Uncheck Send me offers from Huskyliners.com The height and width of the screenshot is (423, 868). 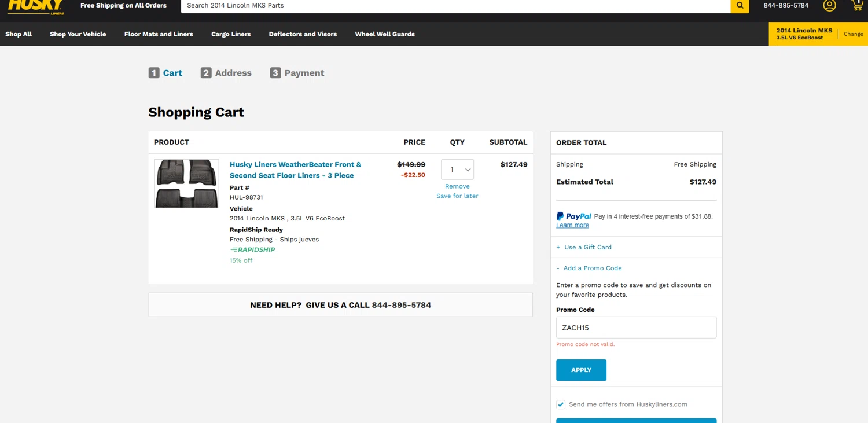(x=561, y=404)
